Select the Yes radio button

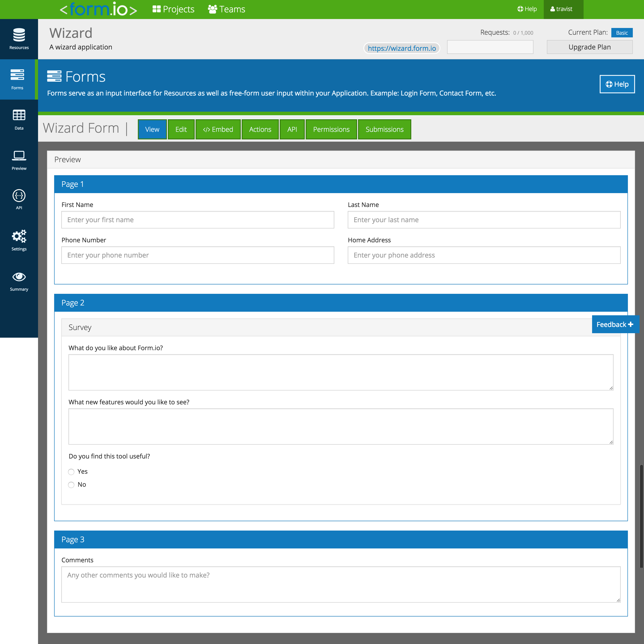click(71, 472)
